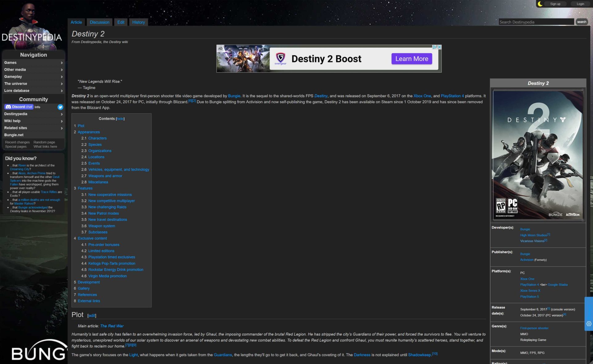Click the Learn More ad button
This screenshot has height=364, width=593.
[x=411, y=59]
